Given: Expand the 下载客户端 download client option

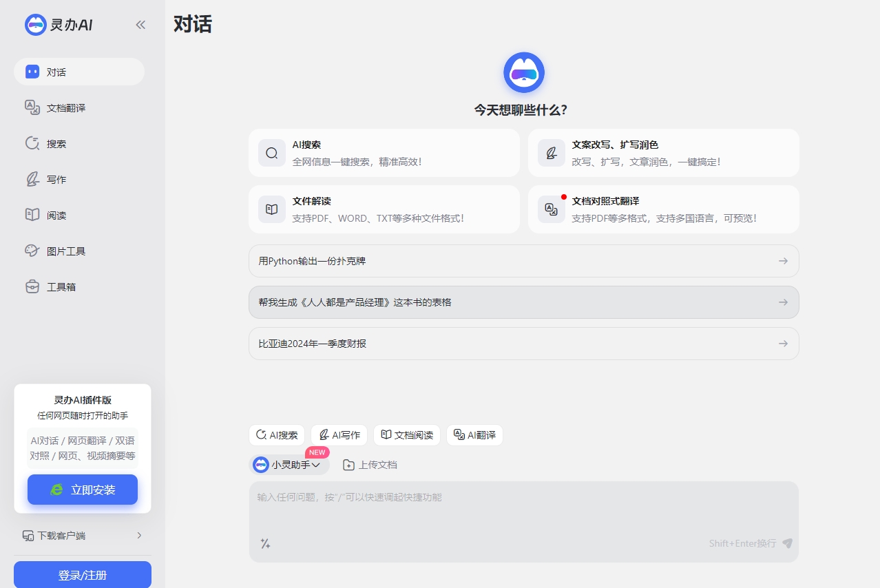Looking at the screenshot, I should 83,535.
